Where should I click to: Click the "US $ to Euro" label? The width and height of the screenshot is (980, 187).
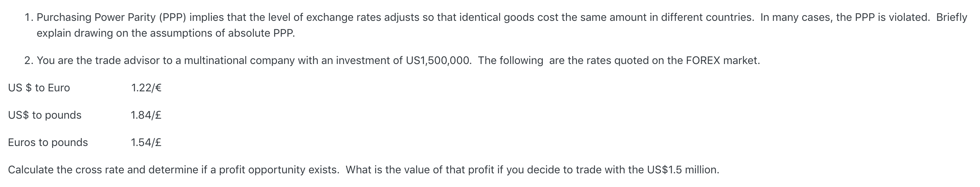39,88
